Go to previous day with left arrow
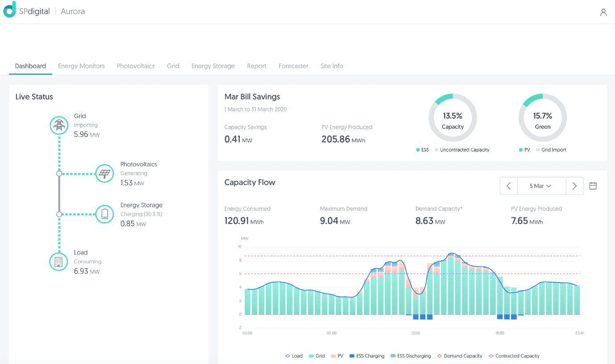Image resolution: width=615 pixels, height=364 pixels. 508,186
